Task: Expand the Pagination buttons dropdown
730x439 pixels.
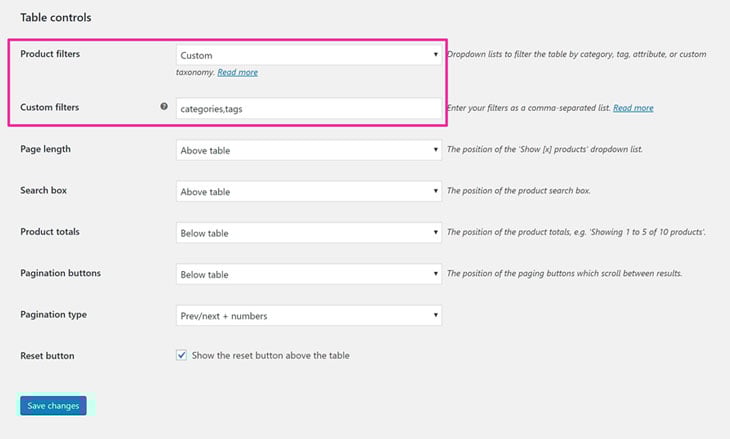Action: pyautogui.click(x=309, y=274)
